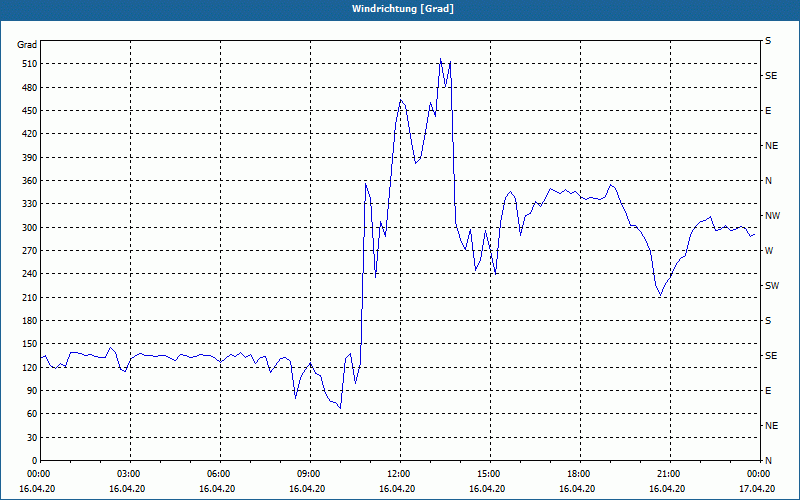Select the 'Grad' unit label on y-axis
Image resolution: width=800 pixels, height=500 pixels.
click(x=27, y=45)
